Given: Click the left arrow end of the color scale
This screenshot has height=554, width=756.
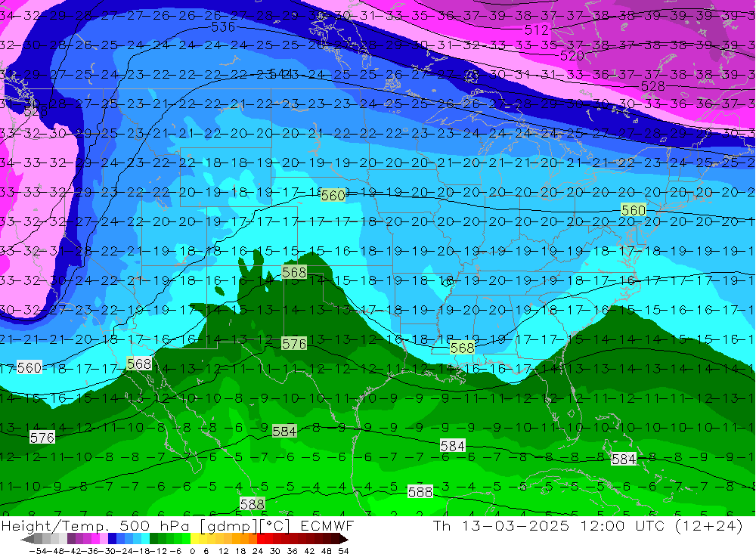Looking at the screenshot, I should point(27,539).
